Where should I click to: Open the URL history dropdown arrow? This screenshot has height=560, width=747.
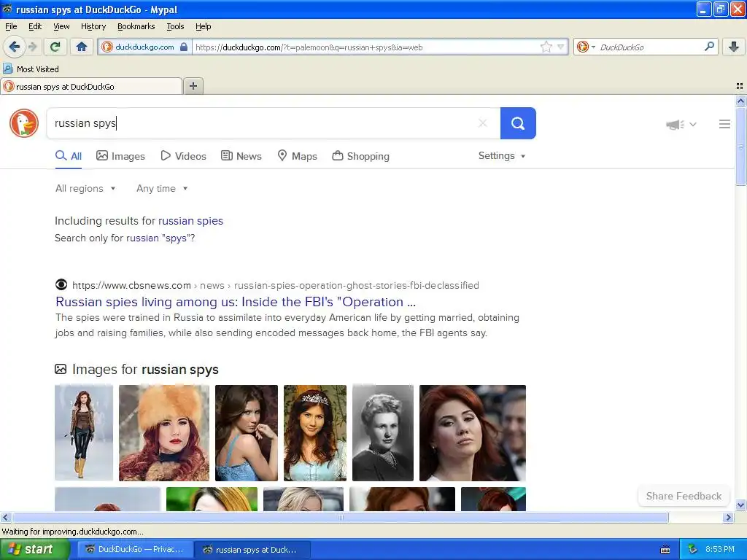pyautogui.click(x=561, y=47)
